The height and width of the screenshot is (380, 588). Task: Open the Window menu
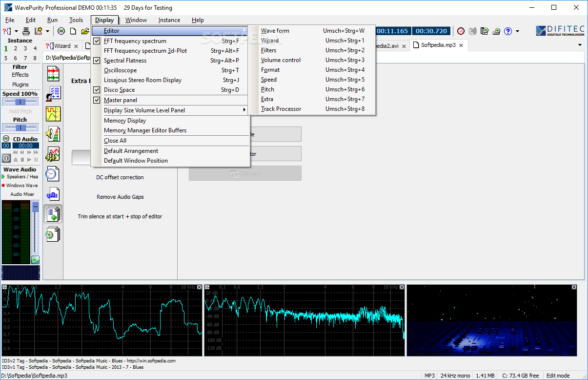136,20
